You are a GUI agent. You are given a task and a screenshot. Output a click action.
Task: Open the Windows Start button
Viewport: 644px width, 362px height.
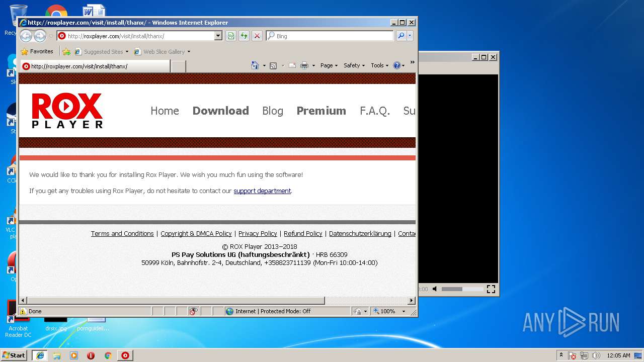click(14, 355)
